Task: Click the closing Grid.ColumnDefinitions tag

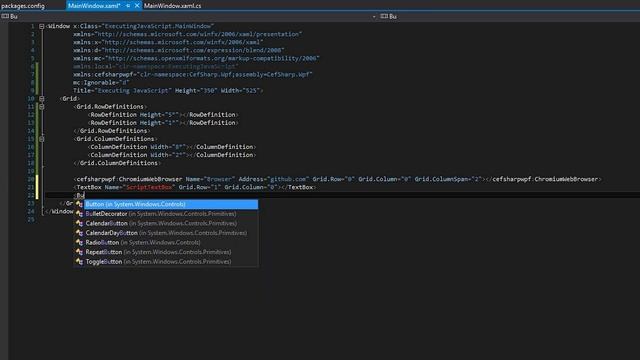Action: pyautogui.click(x=117, y=163)
